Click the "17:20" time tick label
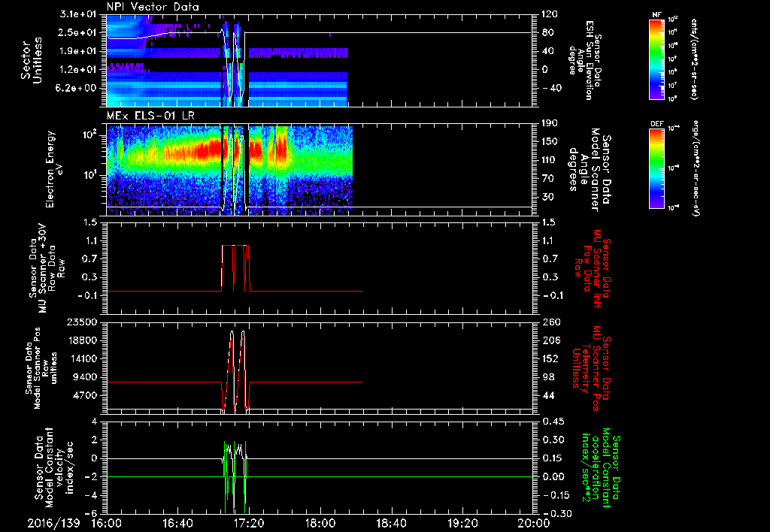770x532 pixels. point(249,523)
